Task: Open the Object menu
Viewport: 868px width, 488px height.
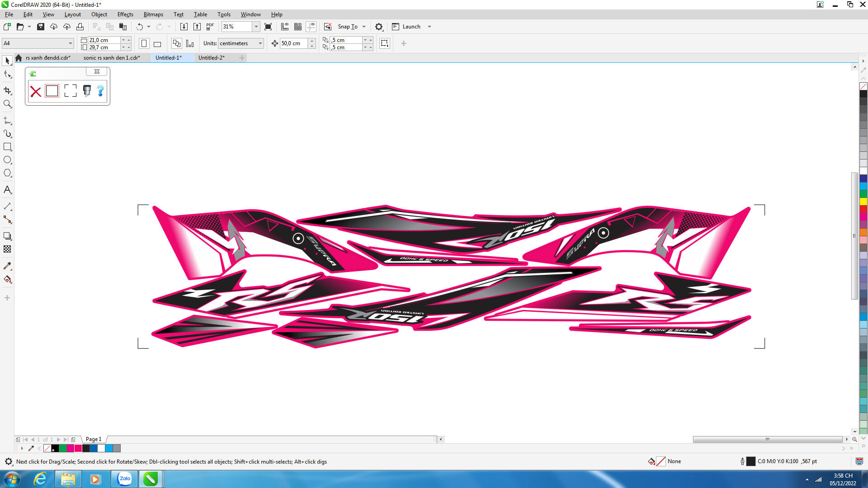Action: pyautogui.click(x=99, y=14)
